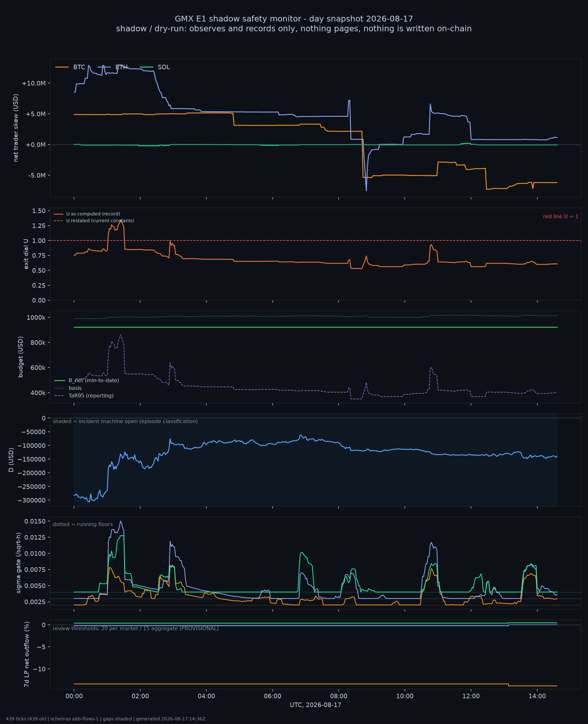The width and height of the screenshot is (588, 724).
Task: Click the "0.0025" sigma gate tick
Action: tap(35, 602)
